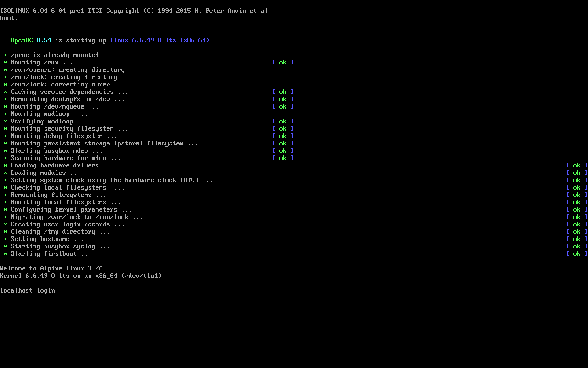Screen dimensions: 588x368
Task: Click the boot: prompt text
Action: 9,18
